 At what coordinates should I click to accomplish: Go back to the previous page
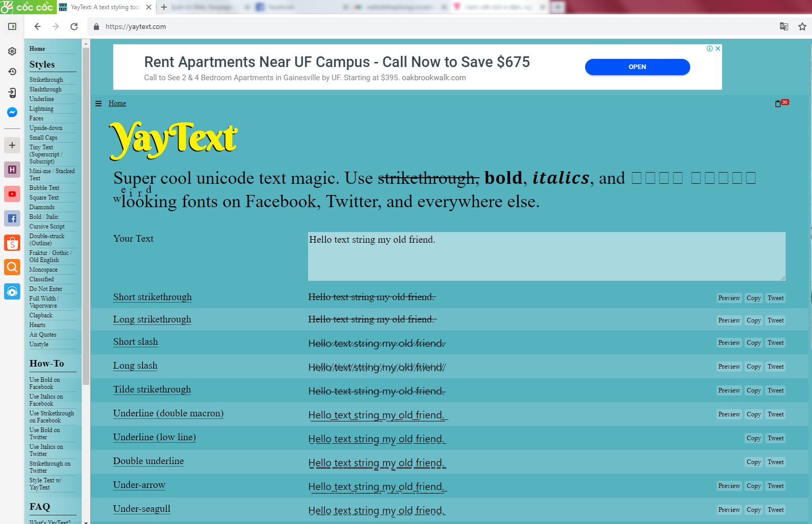(38, 26)
